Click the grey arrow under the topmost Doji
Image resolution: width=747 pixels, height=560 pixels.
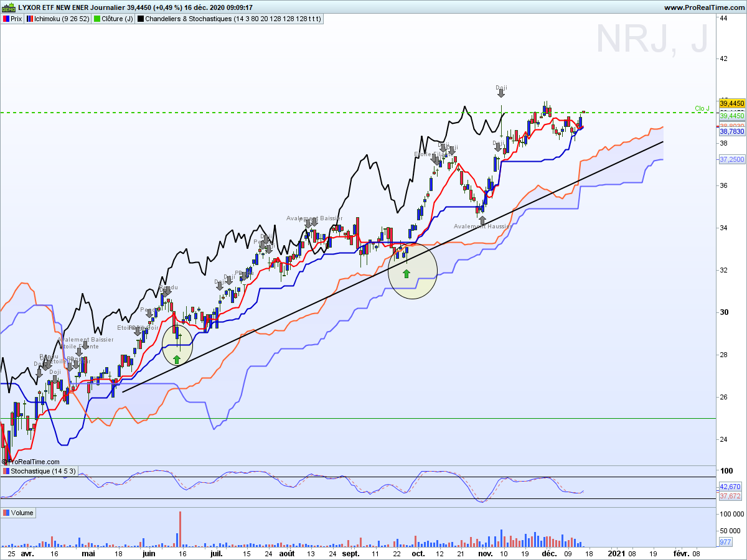(501, 94)
